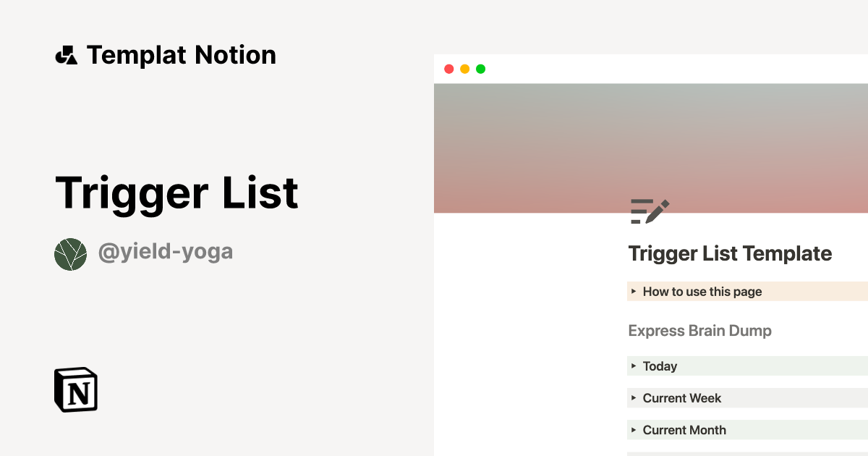Click the red close window dot
This screenshot has width=868, height=456.
pyautogui.click(x=448, y=69)
